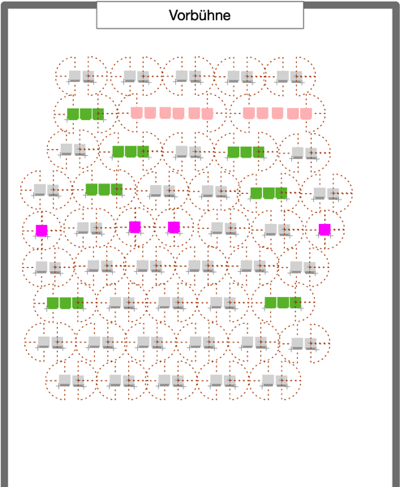Select the first pink seat of the right pink group
Image resolution: width=400 pixels, height=487 pixels.
(249, 113)
